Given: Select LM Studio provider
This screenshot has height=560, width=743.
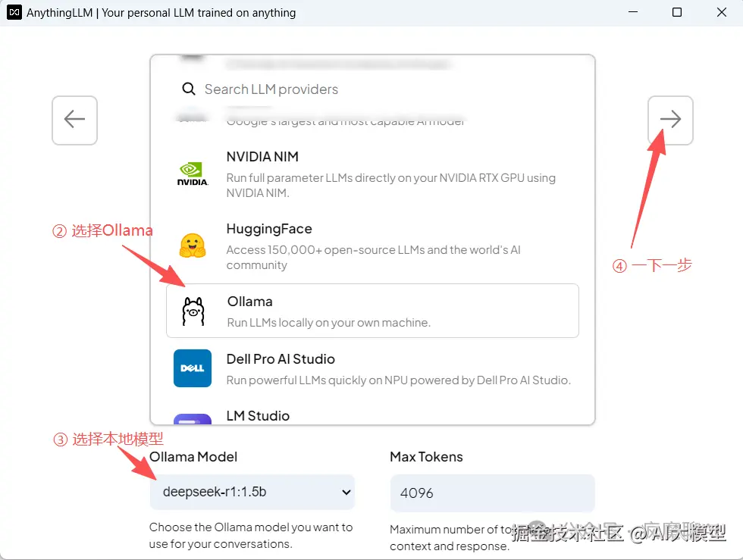Looking at the screenshot, I should click(x=372, y=415).
